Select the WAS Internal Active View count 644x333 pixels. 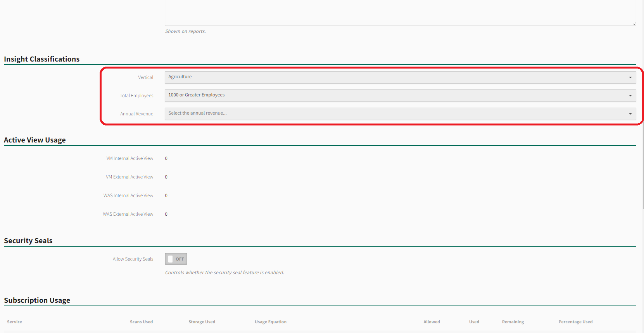point(166,196)
